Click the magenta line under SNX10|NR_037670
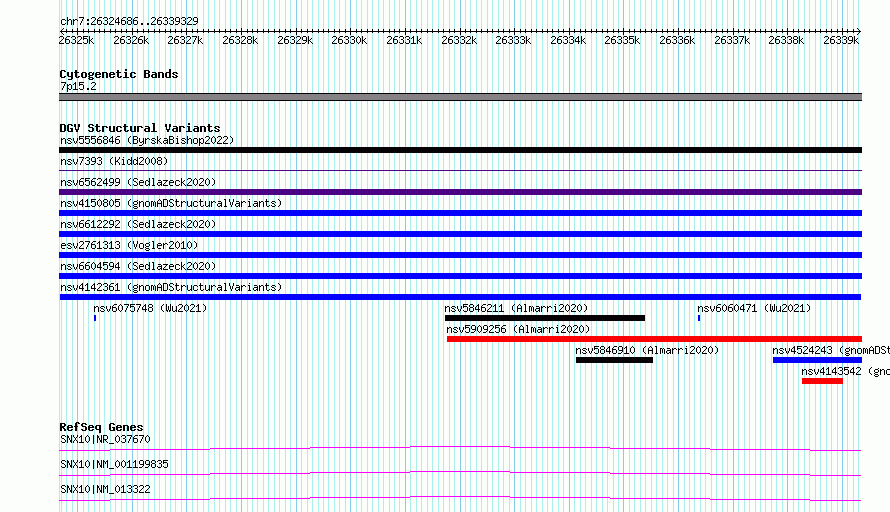 point(460,448)
